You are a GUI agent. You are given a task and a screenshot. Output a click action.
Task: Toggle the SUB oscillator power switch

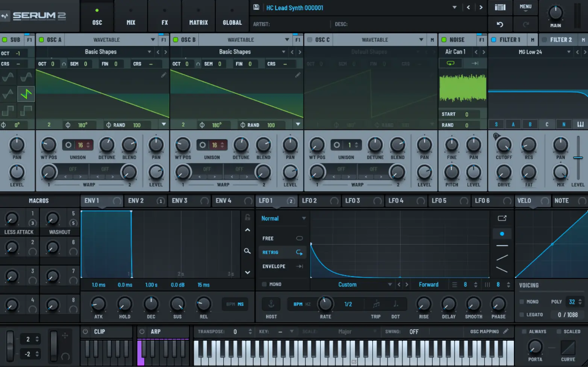(x=5, y=40)
